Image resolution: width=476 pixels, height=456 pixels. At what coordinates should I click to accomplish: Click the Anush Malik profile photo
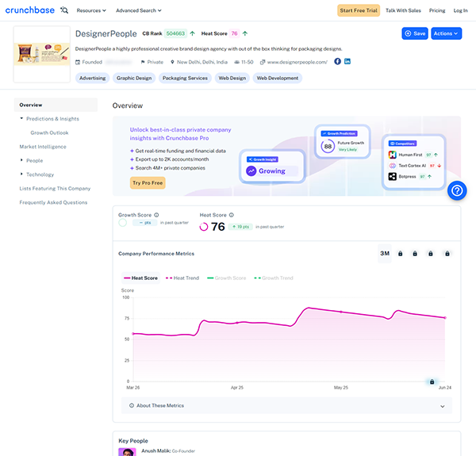tap(127, 452)
